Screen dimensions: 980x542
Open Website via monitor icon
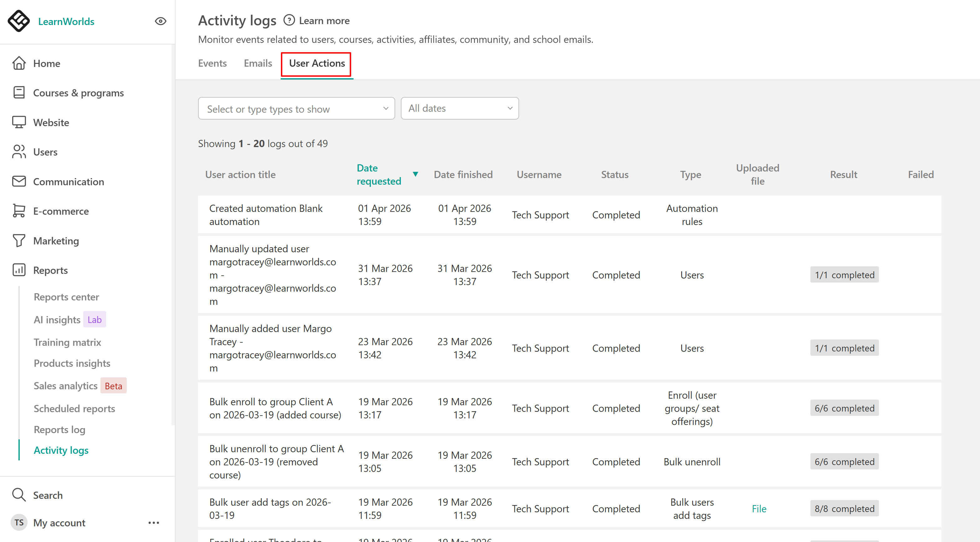[19, 122]
